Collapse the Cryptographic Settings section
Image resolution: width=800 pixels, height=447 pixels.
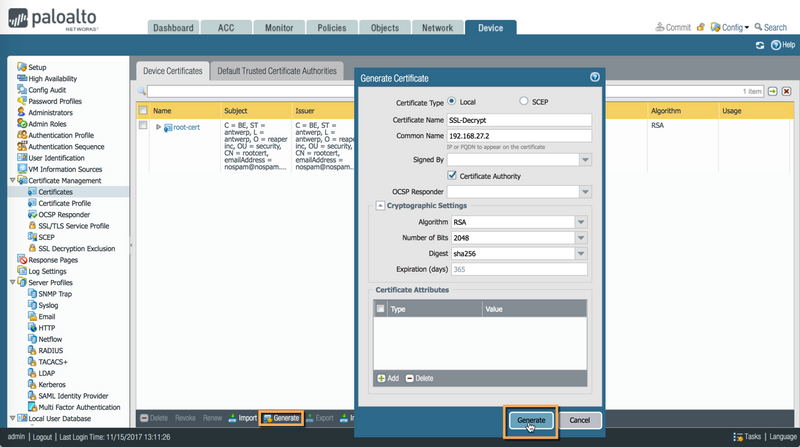pyautogui.click(x=380, y=206)
